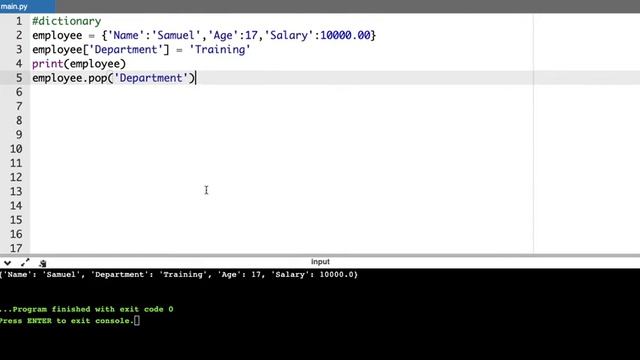The image size is (640, 360).
Task: Click line number 4 in the gutter
Action: pos(19,64)
